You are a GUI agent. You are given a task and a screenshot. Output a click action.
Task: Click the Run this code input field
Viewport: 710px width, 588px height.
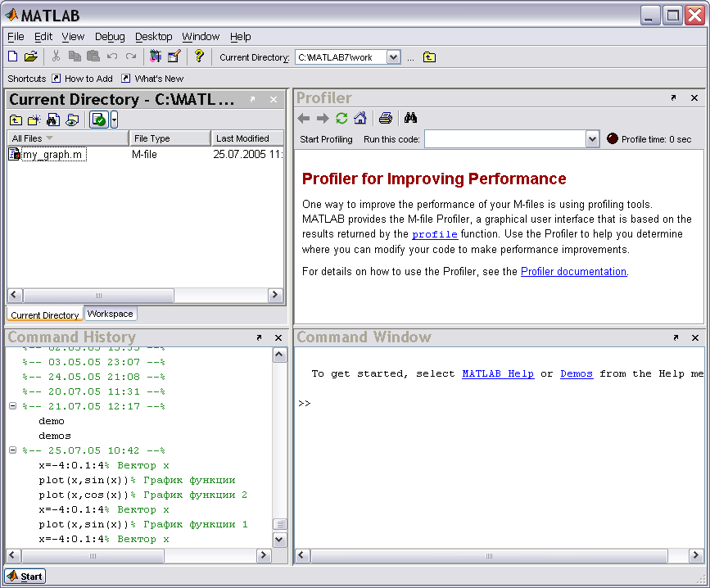pyautogui.click(x=505, y=139)
